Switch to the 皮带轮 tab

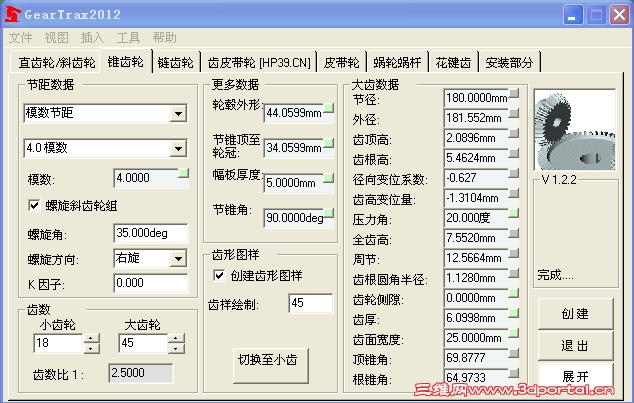pos(342,63)
